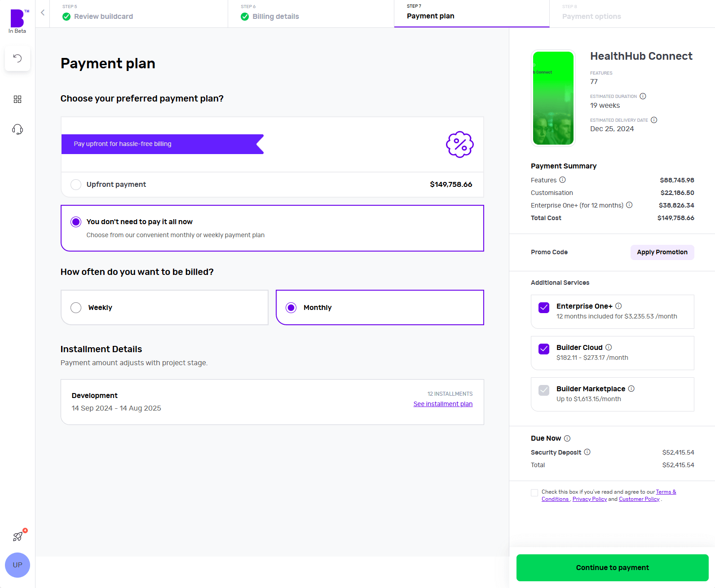Show info icon in the Enterprise One+ service card

(618, 306)
